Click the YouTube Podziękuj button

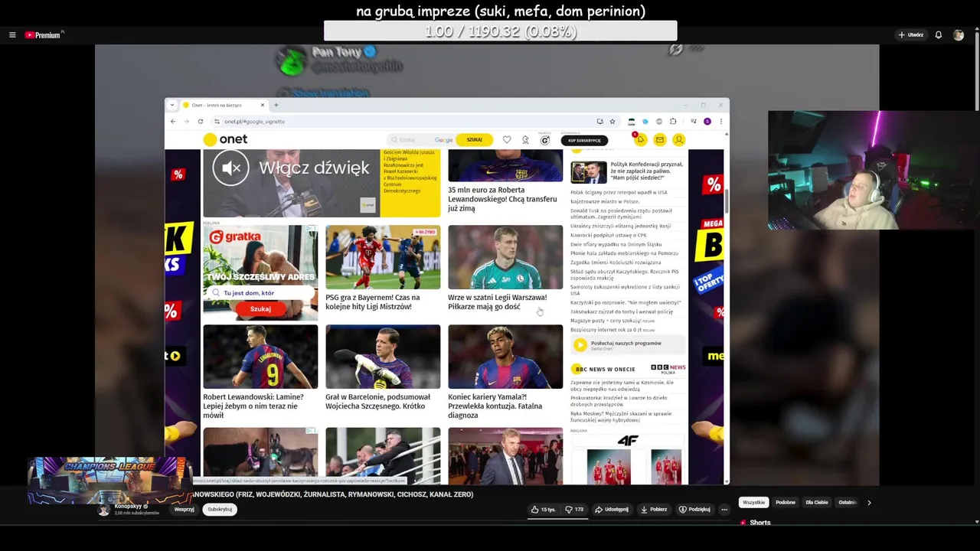pyautogui.click(x=695, y=510)
